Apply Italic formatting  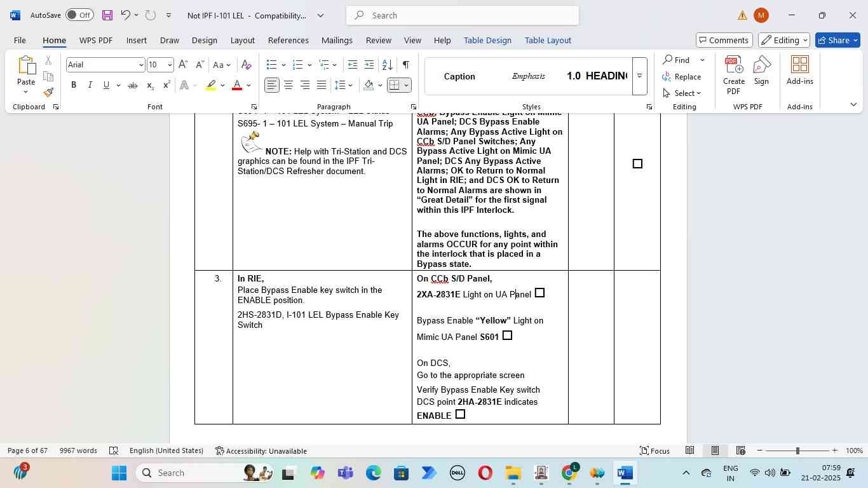coord(90,85)
